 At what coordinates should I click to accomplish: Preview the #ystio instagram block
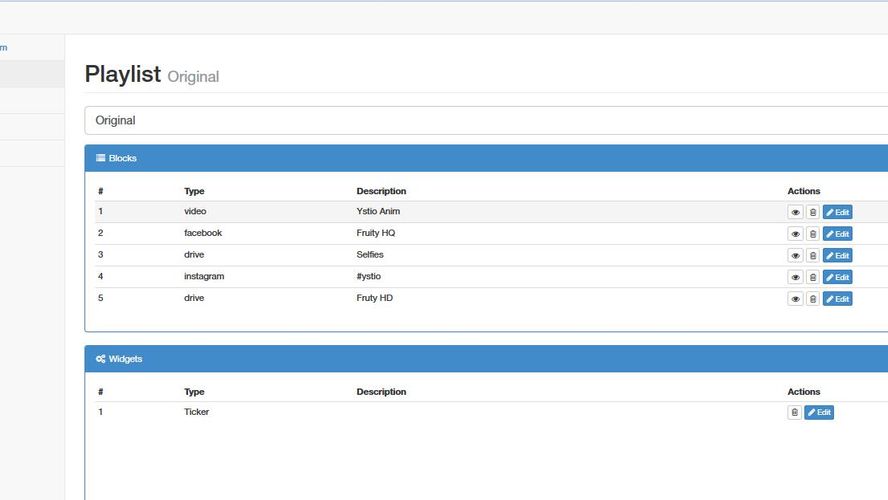coord(795,277)
